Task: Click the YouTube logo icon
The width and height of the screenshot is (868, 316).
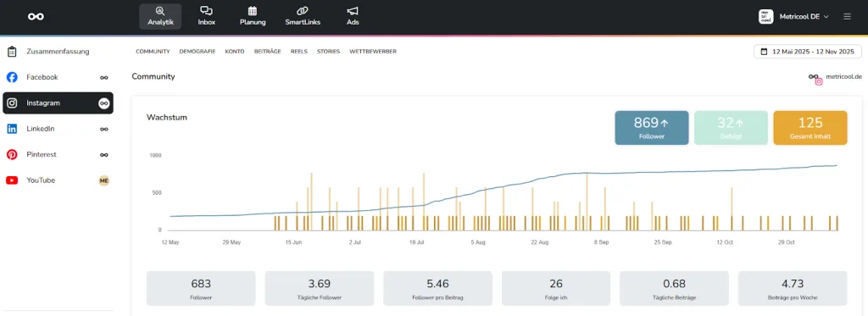Action: click(x=12, y=180)
